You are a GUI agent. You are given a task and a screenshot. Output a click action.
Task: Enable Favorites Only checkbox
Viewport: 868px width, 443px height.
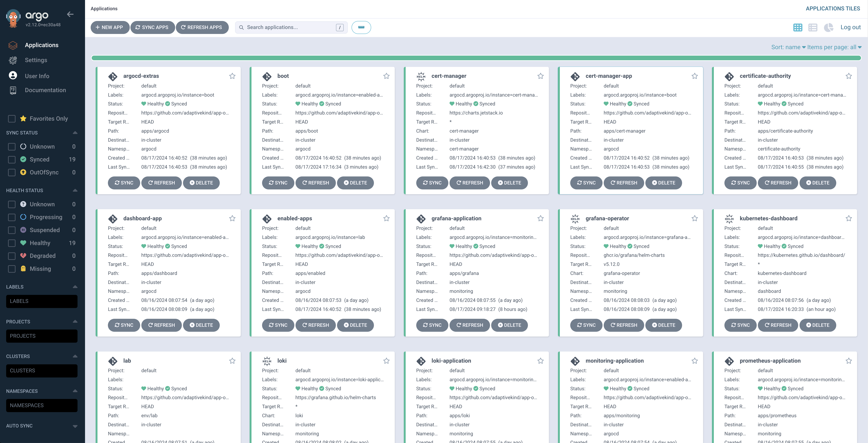pos(12,119)
